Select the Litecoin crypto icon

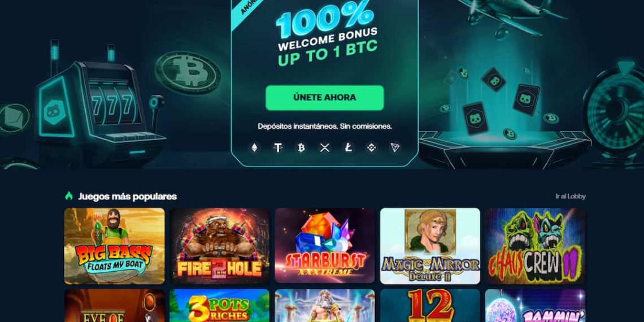click(349, 147)
